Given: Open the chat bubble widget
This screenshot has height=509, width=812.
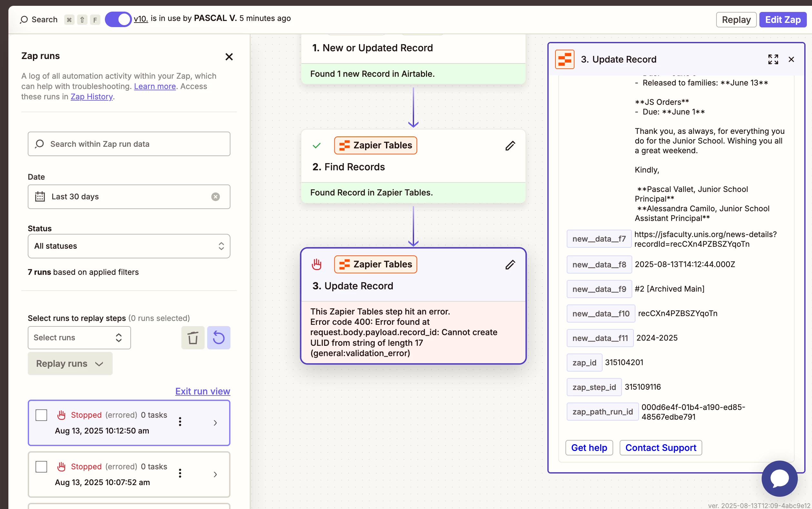Looking at the screenshot, I should [x=779, y=478].
